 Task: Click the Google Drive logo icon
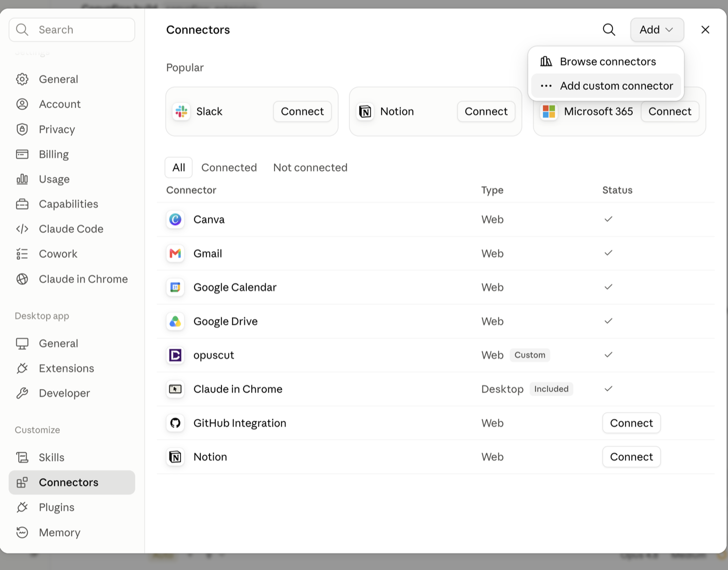pos(175,321)
